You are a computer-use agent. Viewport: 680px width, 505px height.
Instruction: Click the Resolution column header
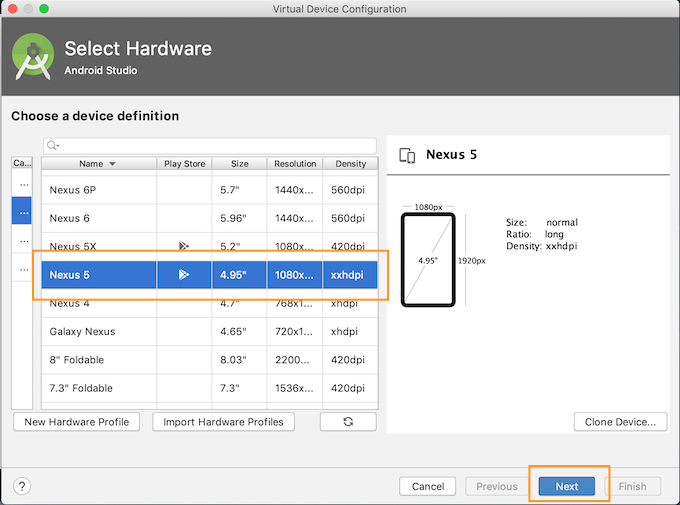point(295,164)
